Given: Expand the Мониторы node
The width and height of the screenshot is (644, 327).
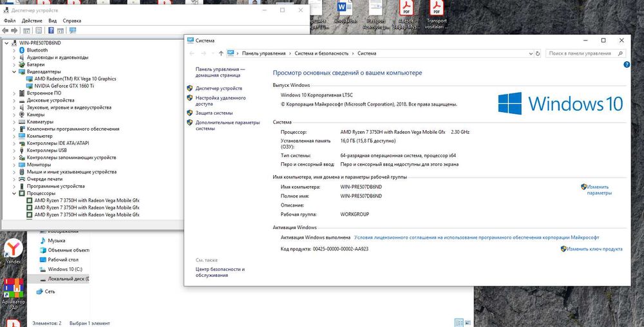Looking at the screenshot, I should coord(14,165).
